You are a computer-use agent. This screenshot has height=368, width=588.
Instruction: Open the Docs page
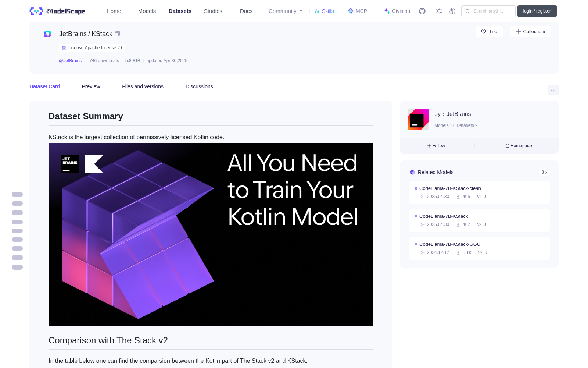pyautogui.click(x=246, y=11)
